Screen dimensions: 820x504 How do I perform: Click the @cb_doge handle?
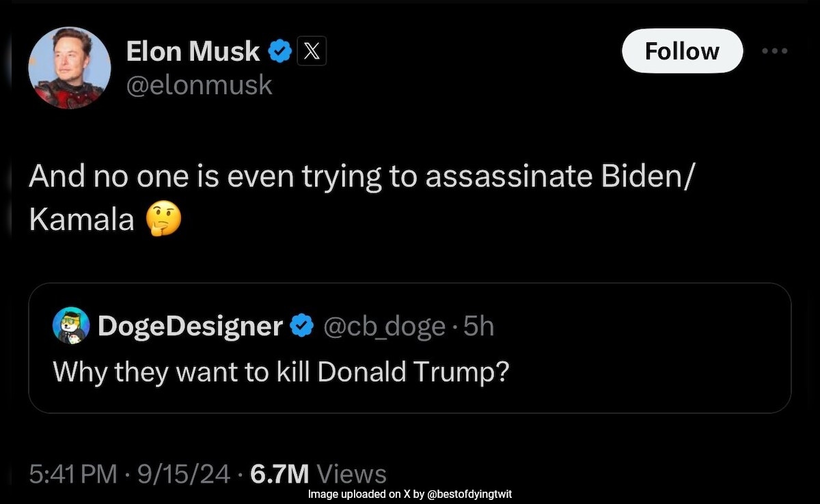tap(383, 326)
